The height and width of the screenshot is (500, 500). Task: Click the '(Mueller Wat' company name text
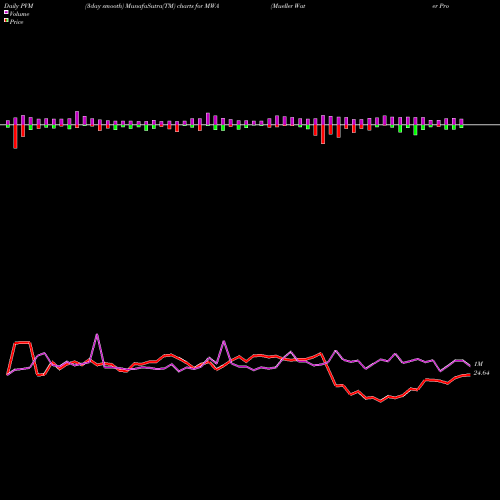point(288,6)
